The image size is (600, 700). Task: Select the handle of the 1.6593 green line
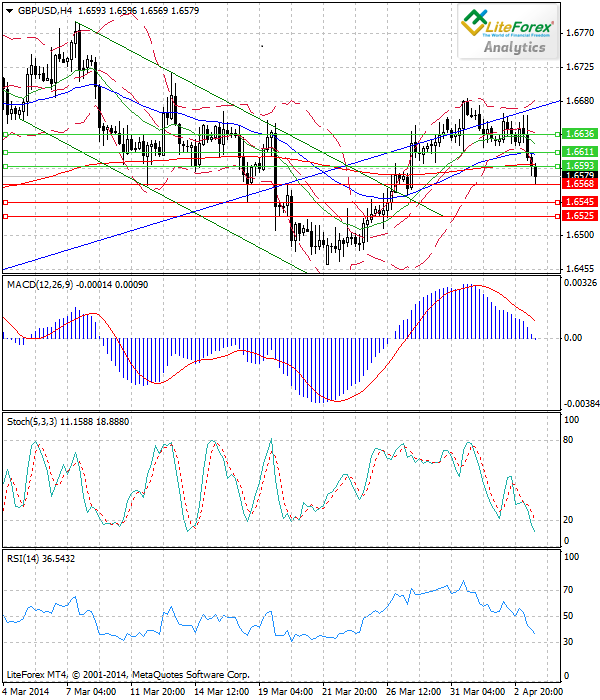pyautogui.click(x=6, y=166)
